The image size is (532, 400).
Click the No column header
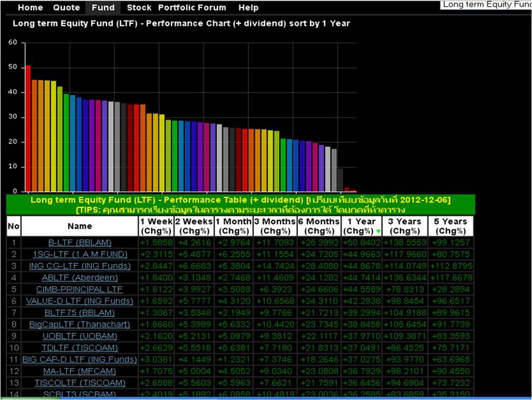pyautogui.click(x=13, y=226)
